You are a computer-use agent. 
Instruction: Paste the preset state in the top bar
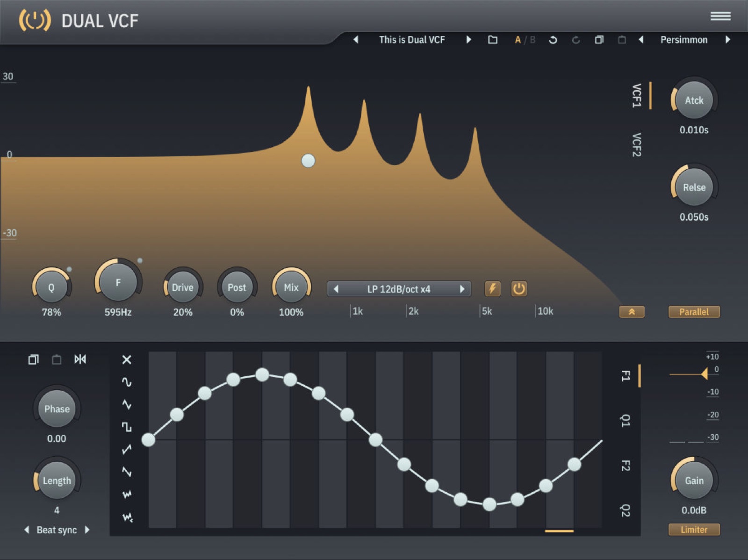point(622,40)
